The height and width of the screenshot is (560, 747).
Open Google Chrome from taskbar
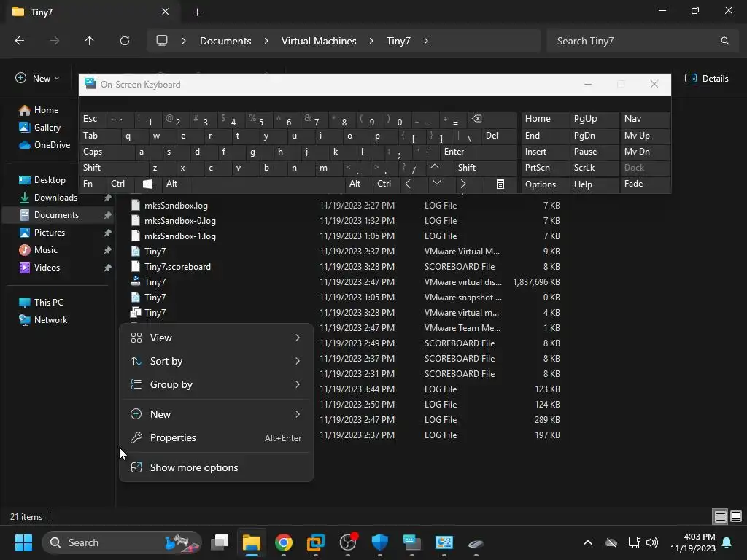(x=284, y=542)
